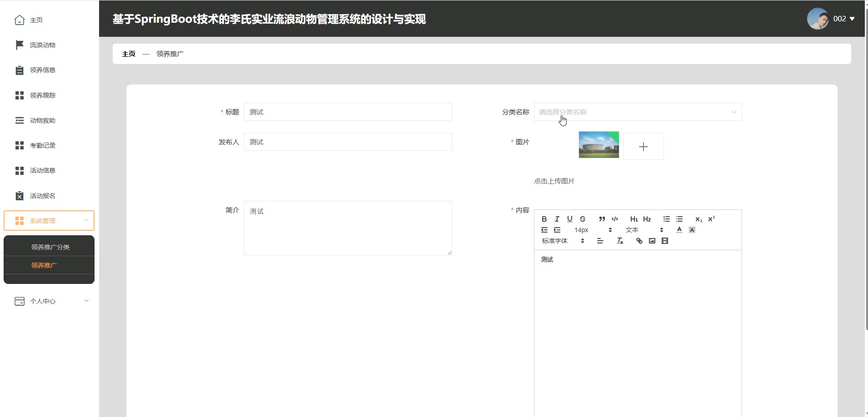Insert a link via the chain icon

click(x=639, y=241)
